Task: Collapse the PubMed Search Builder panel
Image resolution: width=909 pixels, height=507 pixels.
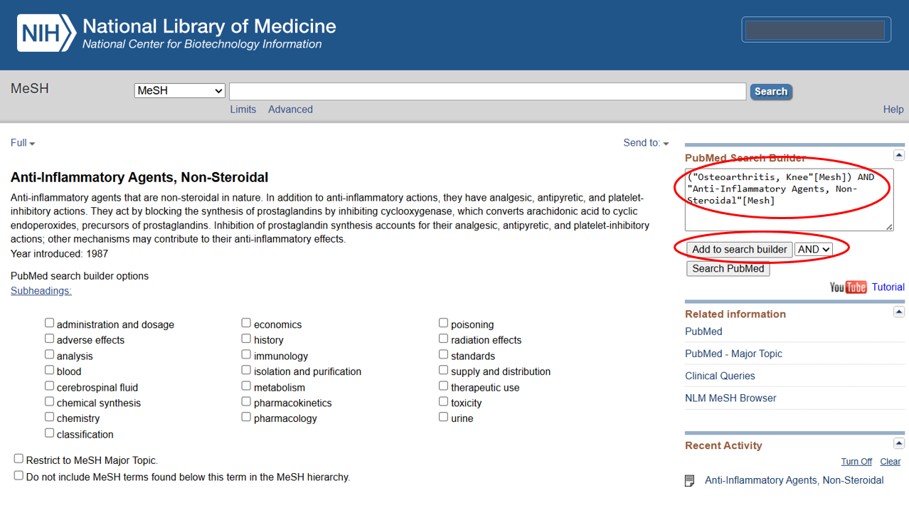Action: coord(898,155)
